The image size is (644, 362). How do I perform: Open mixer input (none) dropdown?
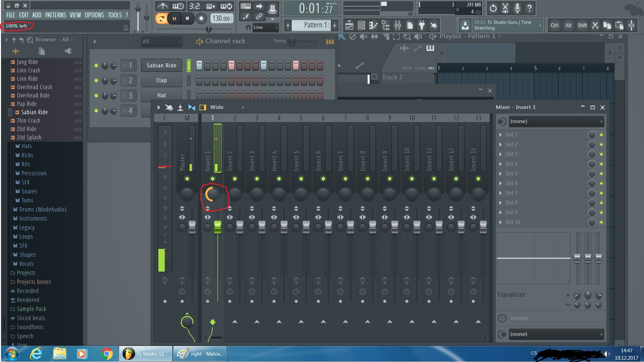[x=555, y=121]
